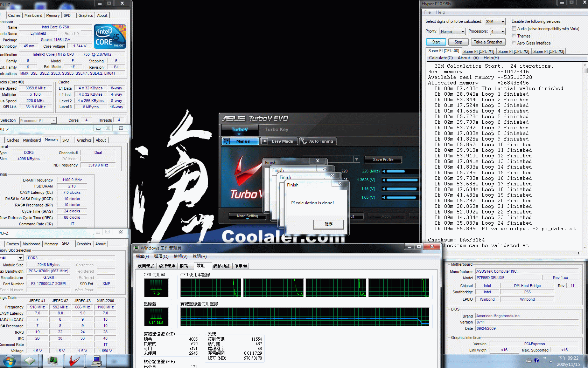This screenshot has height=368, width=588.
Task: Click the About tab in the SPD CPU-Z window
Action: pos(100,244)
